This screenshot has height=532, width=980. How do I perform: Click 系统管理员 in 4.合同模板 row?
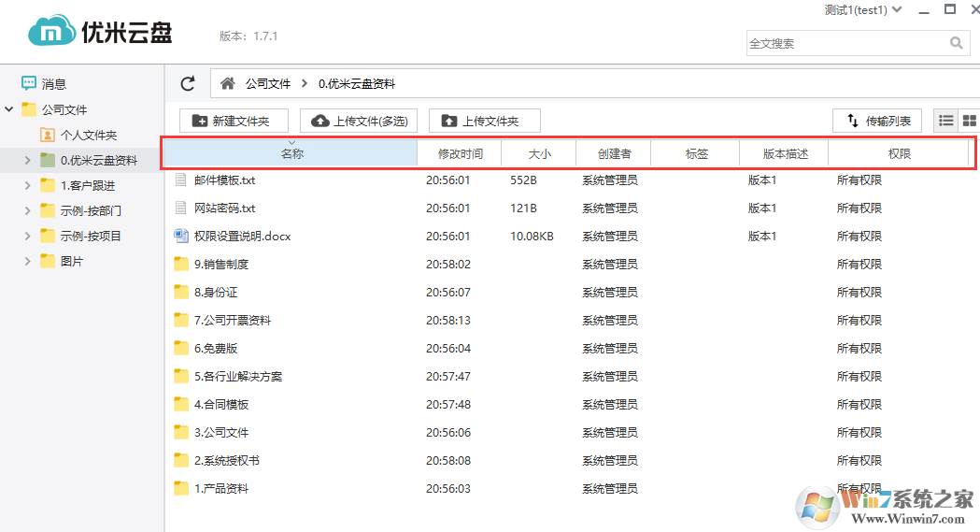pyautogui.click(x=610, y=405)
